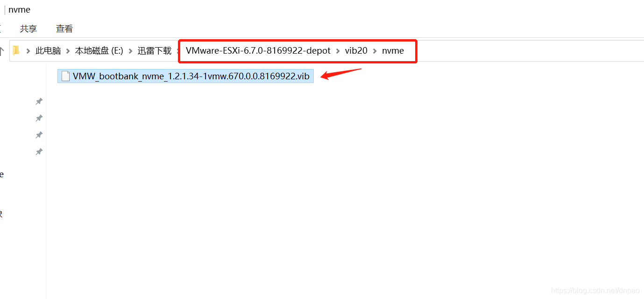The image size is (644, 299).
Task: Expand the chevron right after the address bar folder icon
Action: [x=28, y=51]
